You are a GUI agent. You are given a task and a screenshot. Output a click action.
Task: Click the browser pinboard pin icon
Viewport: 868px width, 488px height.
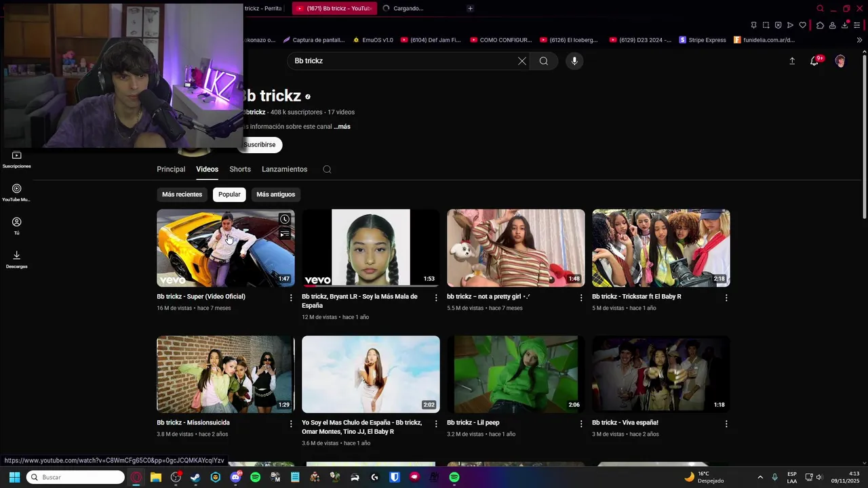pyautogui.click(x=753, y=25)
